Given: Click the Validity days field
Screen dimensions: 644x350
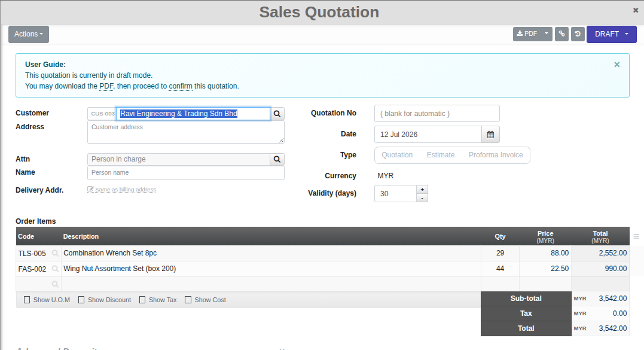Looking at the screenshot, I should pos(395,193).
